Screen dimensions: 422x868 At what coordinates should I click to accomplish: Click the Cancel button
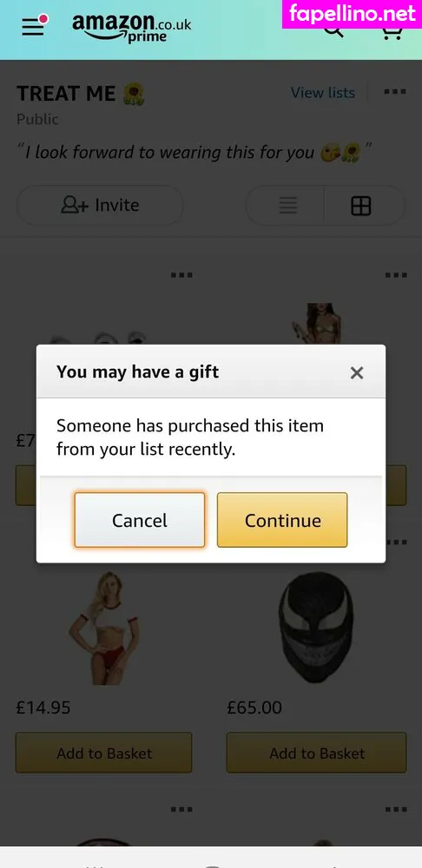(x=140, y=520)
